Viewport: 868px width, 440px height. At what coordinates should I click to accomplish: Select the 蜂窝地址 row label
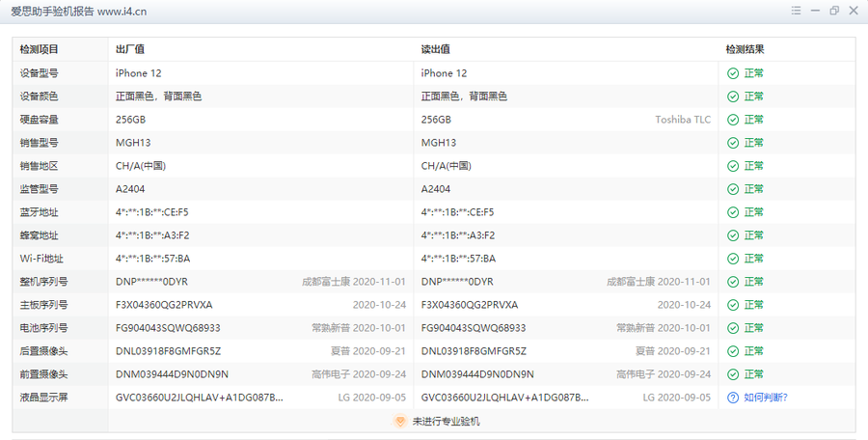point(39,235)
